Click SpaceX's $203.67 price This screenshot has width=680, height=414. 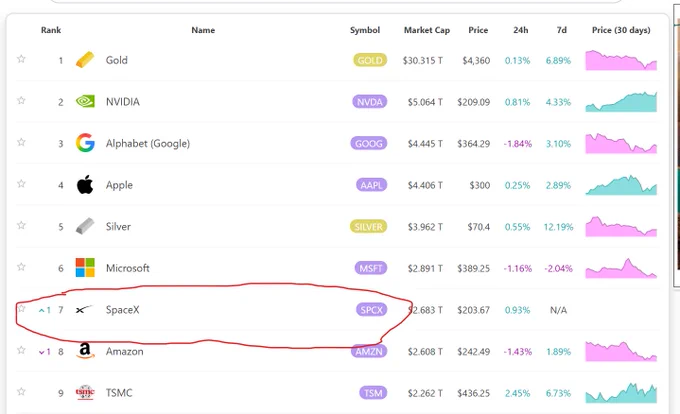[x=473, y=310]
